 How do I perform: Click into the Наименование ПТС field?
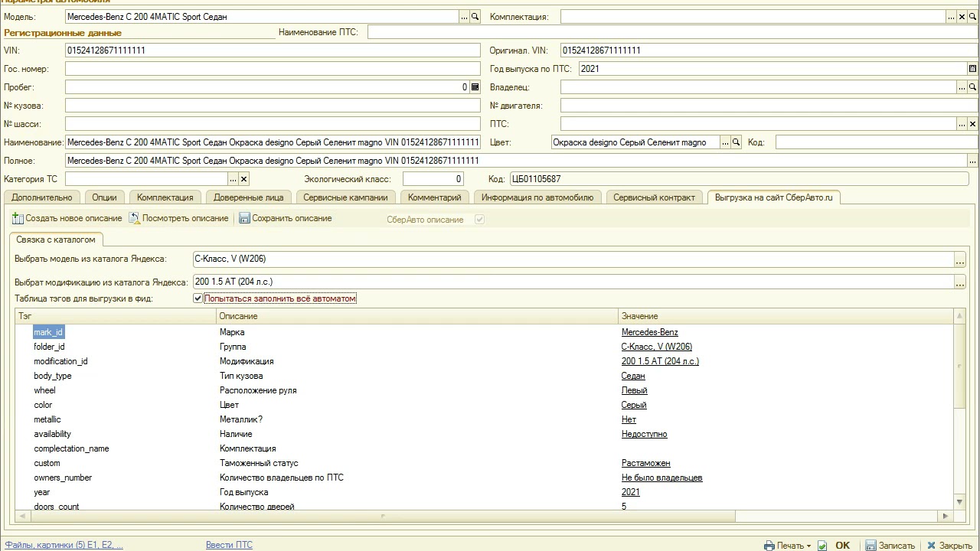673,32
